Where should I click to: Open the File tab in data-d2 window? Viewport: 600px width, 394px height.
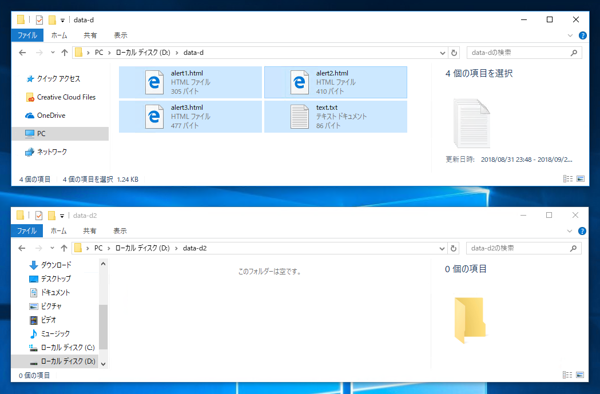pyautogui.click(x=27, y=231)
